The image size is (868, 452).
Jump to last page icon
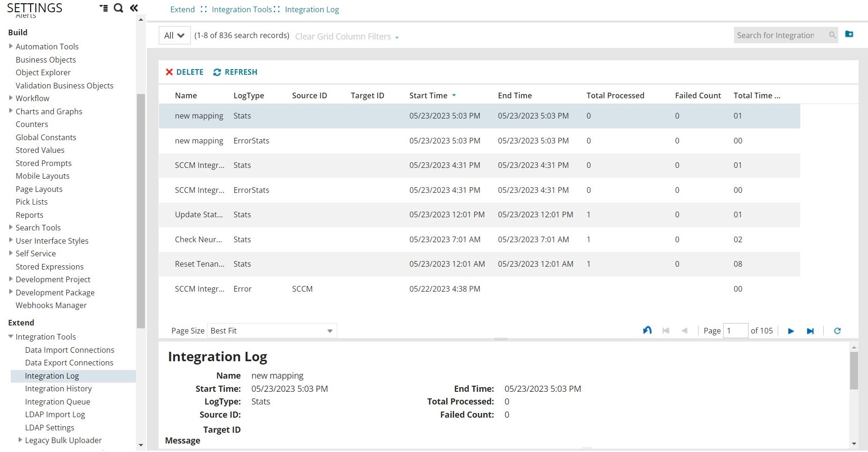click(x=810, y=331)
